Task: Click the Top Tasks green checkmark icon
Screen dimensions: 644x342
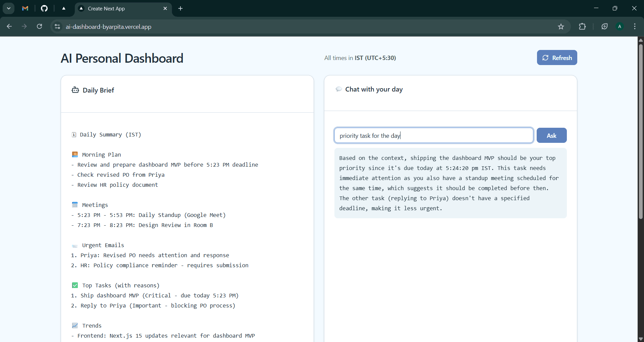Action: click(75, 285)
